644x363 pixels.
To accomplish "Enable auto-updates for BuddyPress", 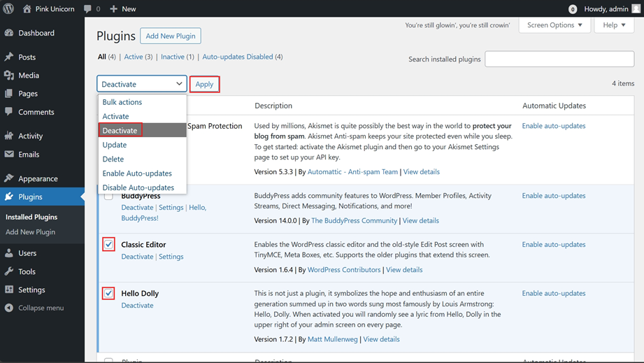I will 554,195.
